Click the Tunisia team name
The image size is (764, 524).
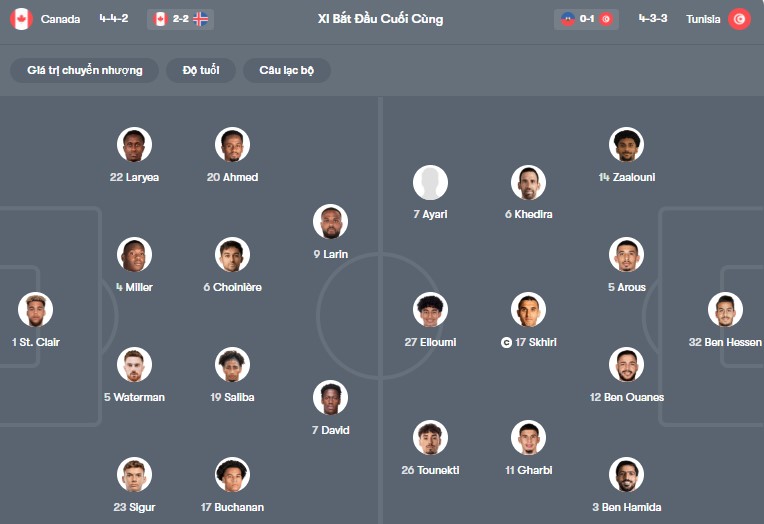click(702, 19)
